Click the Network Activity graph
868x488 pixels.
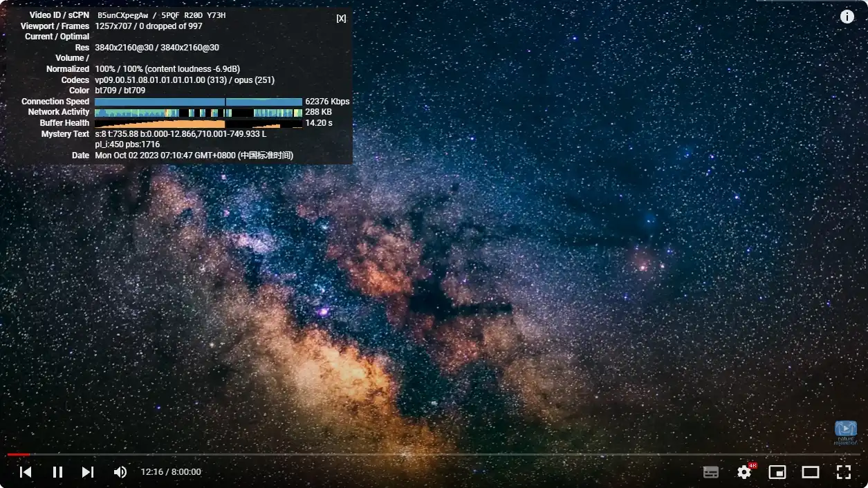pyautogui.click(x=198, y=112)
